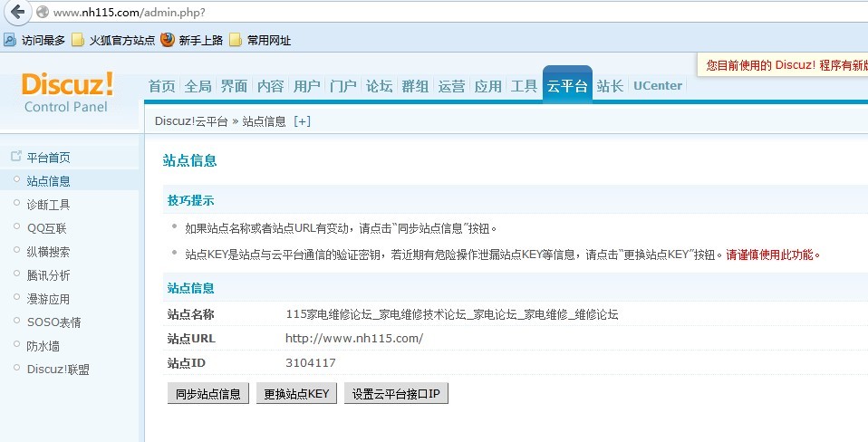Open 腾讯分析 in the sidebar
This screenshot has width=868, height=442.
pyautogui.click(x=48, y=275)
